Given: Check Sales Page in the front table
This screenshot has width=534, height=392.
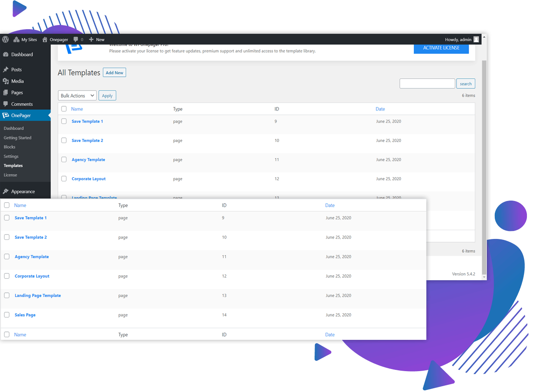Looking at the screenshot, I should (x=7, y=314).
